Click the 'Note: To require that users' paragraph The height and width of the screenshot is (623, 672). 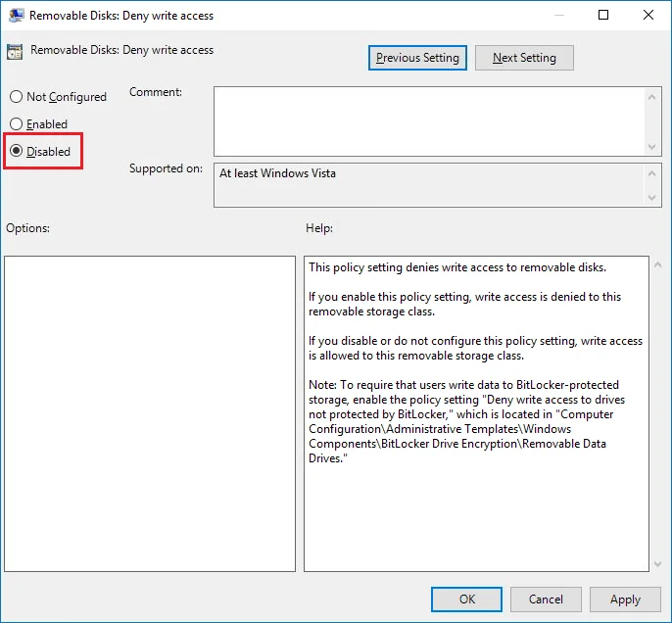[x=466, y=421]
